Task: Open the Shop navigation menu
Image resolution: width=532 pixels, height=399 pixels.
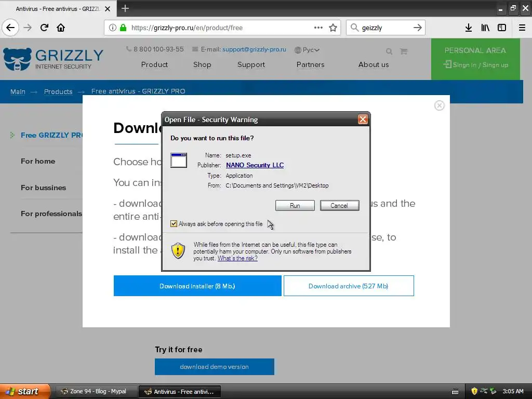Action: pyautogui.click(x=202, y=64)
